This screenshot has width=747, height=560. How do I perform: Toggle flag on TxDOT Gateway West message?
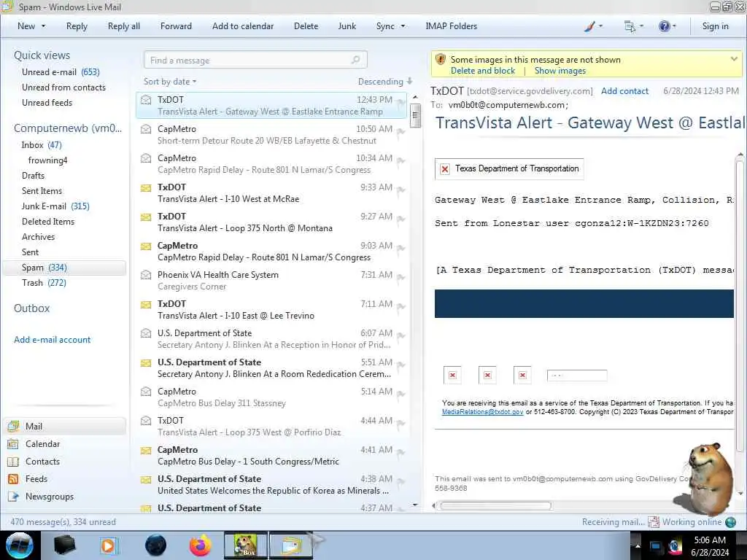400,102
